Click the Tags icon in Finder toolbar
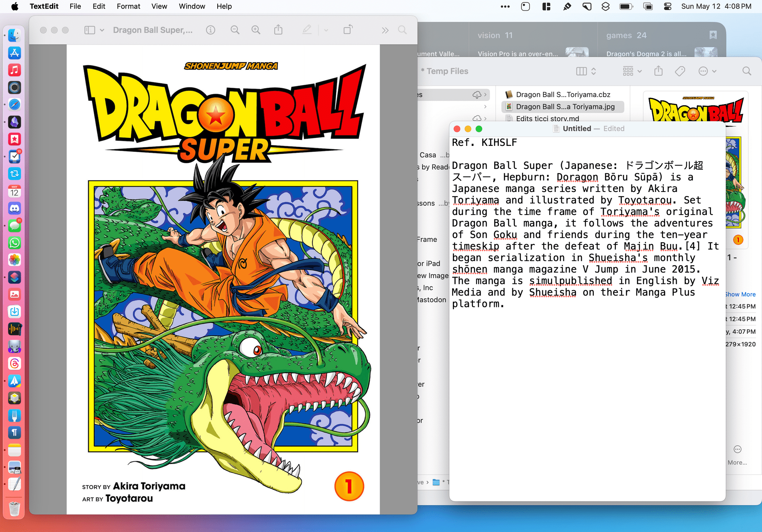762x532 pixels. pos(680,71)
